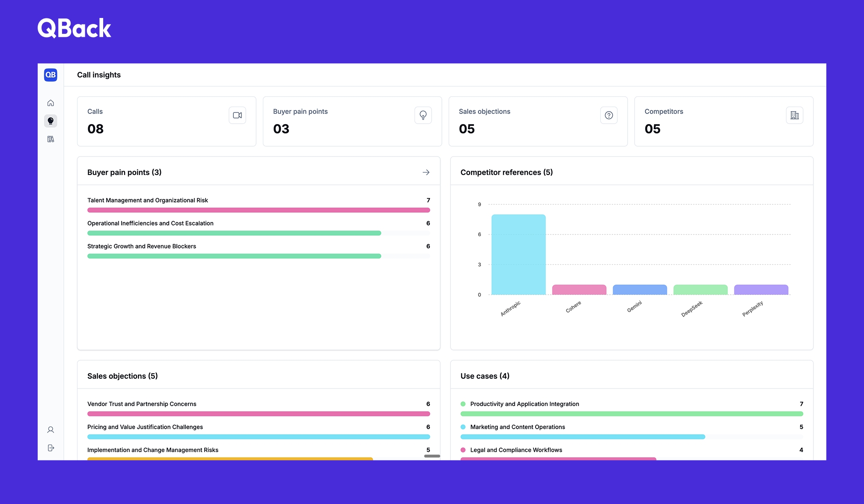864x504 pixels.
Task: Click the logout icon in sidebar
Action: [51, 448]
